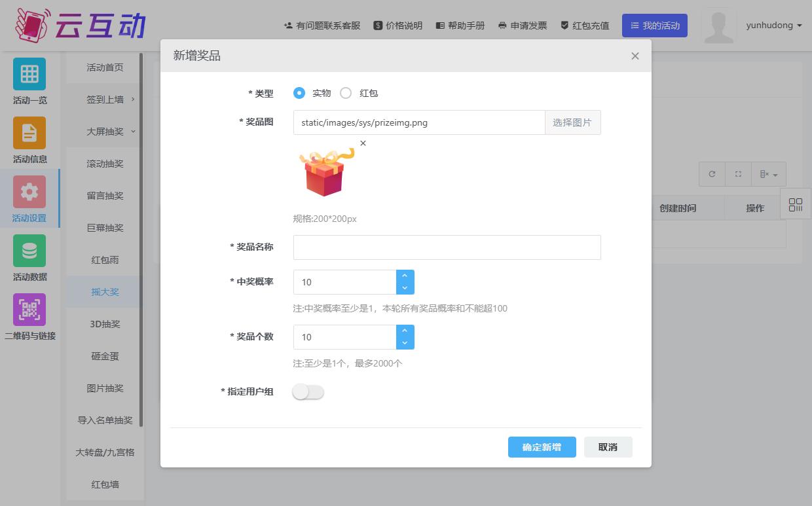Image resolution: width=812 pixels, height=506 pixels.
Task: Click the floating QR code icon
Action: tap(796, 205)
